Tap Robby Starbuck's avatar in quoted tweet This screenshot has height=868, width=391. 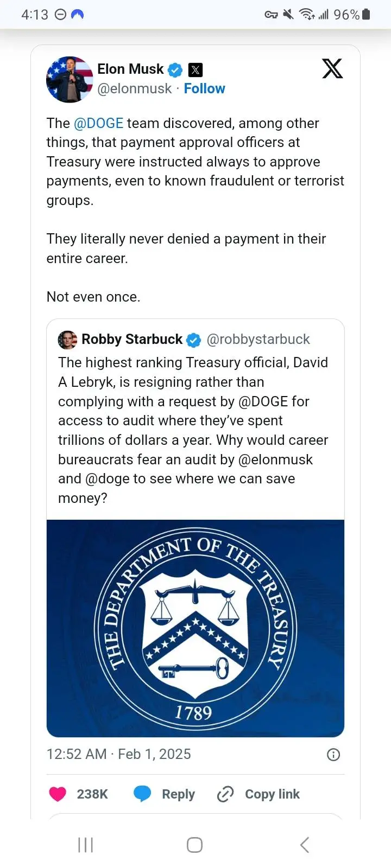[67, 340]
